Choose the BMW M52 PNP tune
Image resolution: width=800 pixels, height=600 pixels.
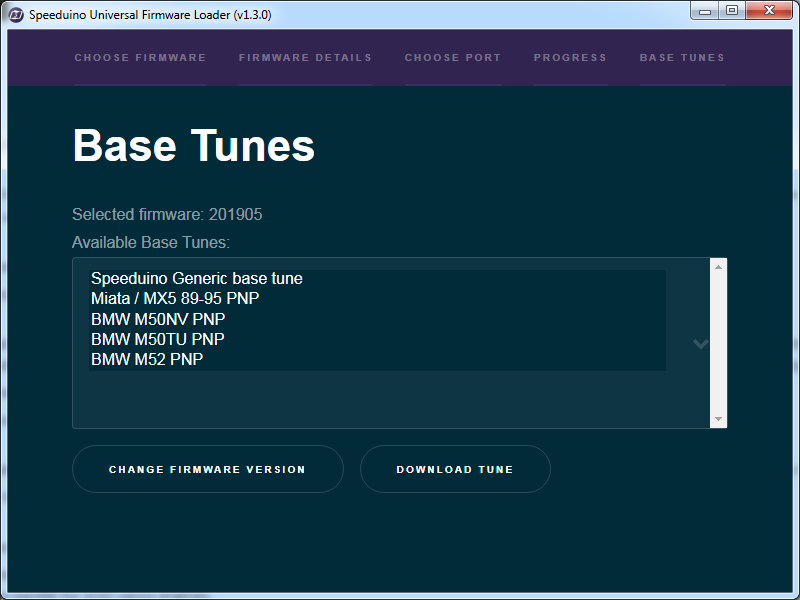[x=147, y=359]
